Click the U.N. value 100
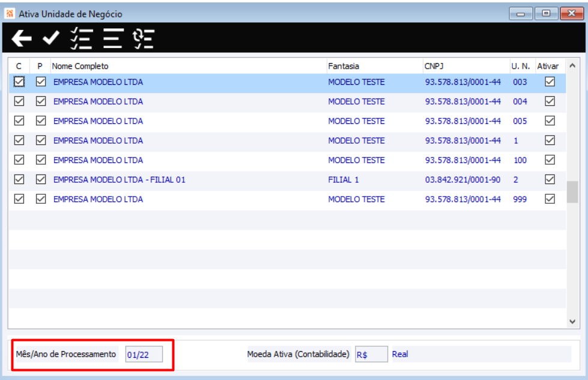The image size is (588, 380). 520,161
